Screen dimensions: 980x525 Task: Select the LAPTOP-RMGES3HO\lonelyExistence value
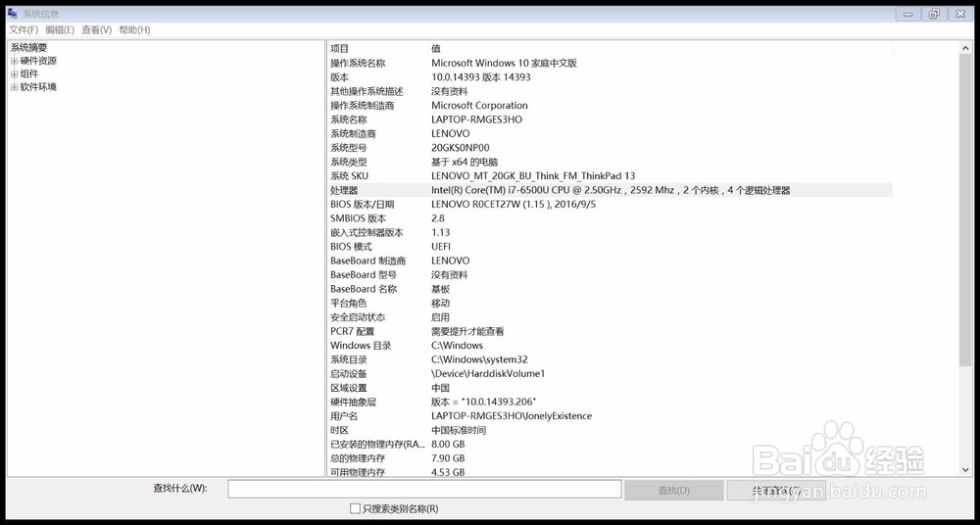click(x=512, y=415)
